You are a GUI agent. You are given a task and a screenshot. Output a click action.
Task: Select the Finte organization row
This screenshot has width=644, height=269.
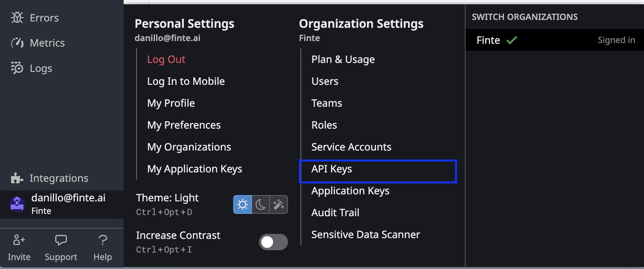[x=555, y=40]
